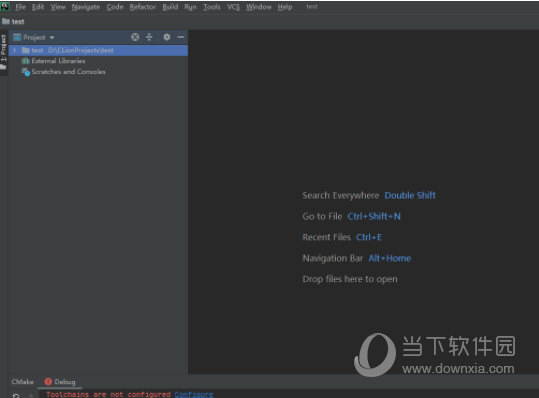Open the VCS menu

click(x=233, y=7)
